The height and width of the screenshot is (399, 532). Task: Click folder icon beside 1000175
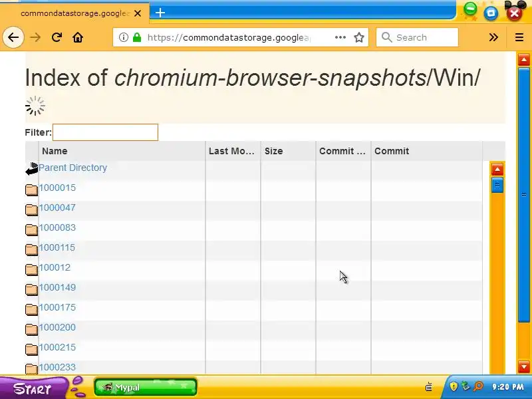click(31, 310)
